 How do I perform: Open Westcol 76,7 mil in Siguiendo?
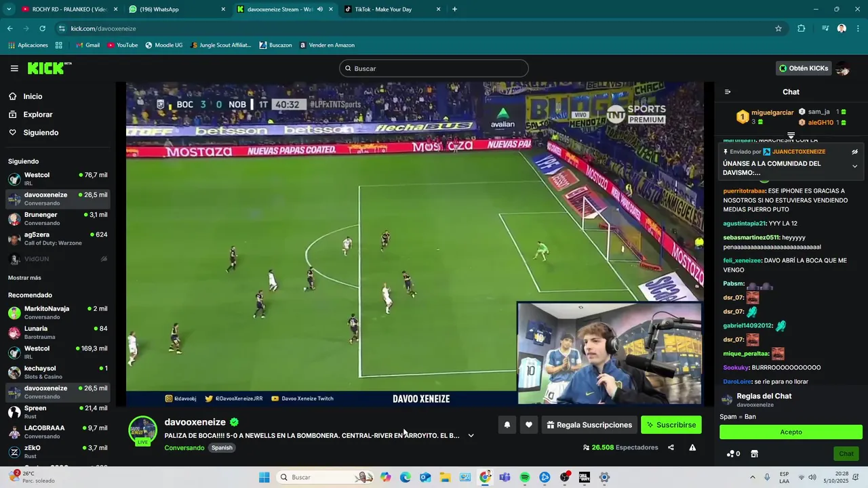click(58, 179)
